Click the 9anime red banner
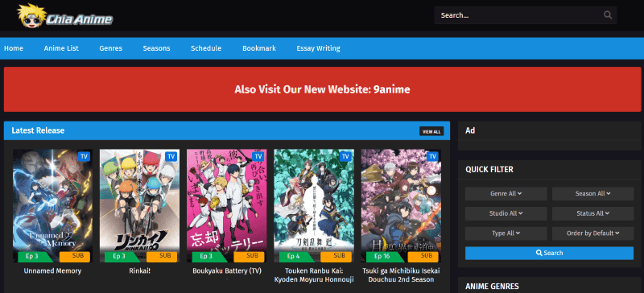This screenshot has height=293, width=644. coord(323,89)
